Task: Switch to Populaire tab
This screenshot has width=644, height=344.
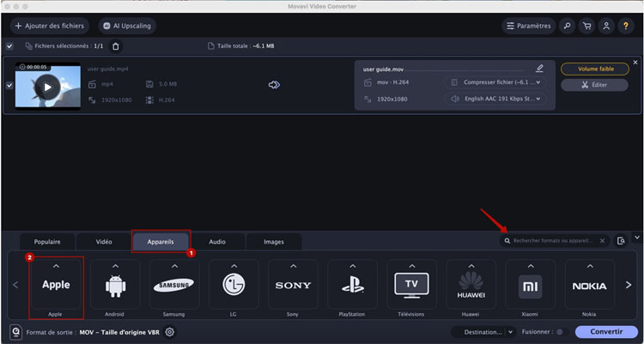Action: coord(47,242)
